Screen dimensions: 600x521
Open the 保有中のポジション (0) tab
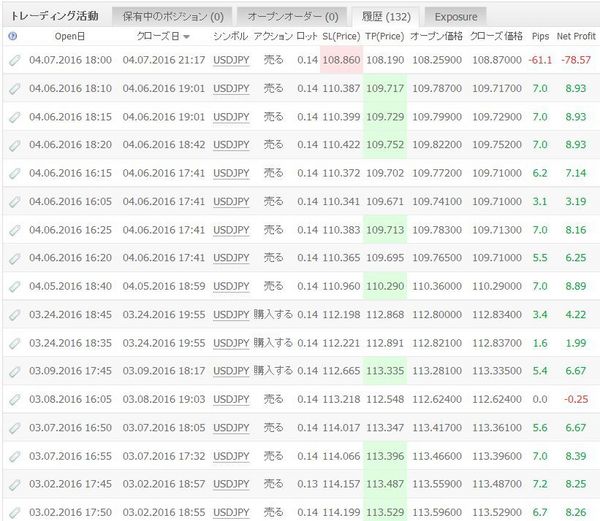click(x=173, y=17)
